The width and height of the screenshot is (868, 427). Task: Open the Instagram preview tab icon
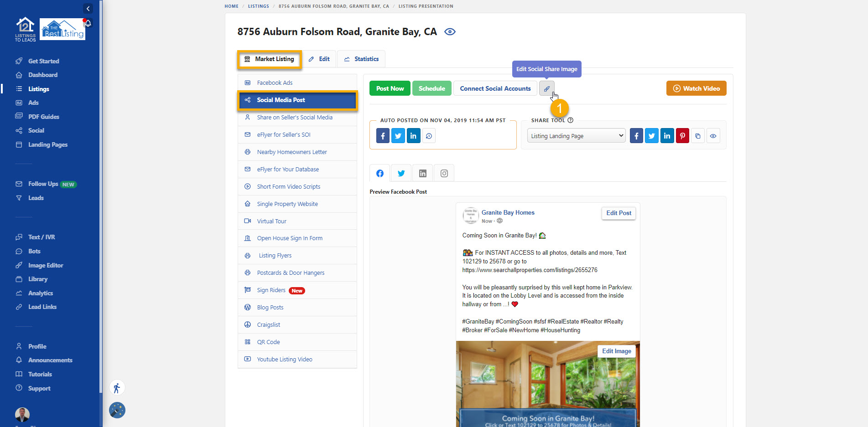coord(444,173)
